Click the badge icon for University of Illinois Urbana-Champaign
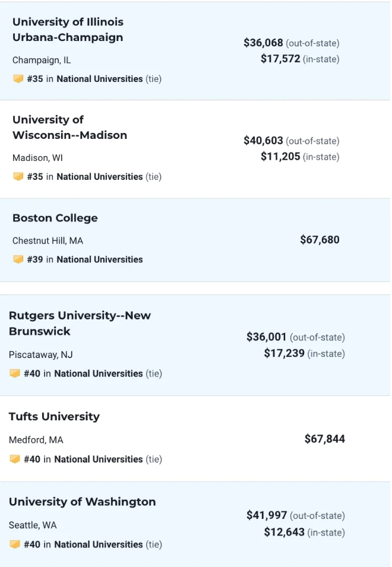 point(18,79)
